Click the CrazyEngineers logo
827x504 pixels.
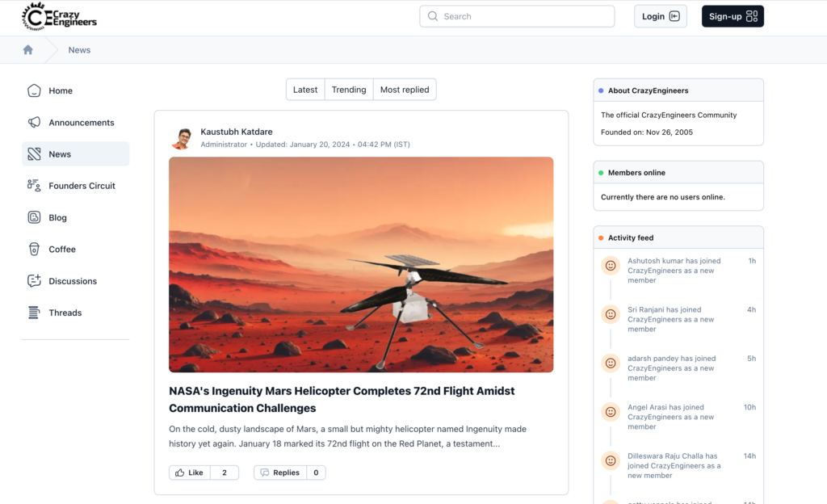(59, 16)
